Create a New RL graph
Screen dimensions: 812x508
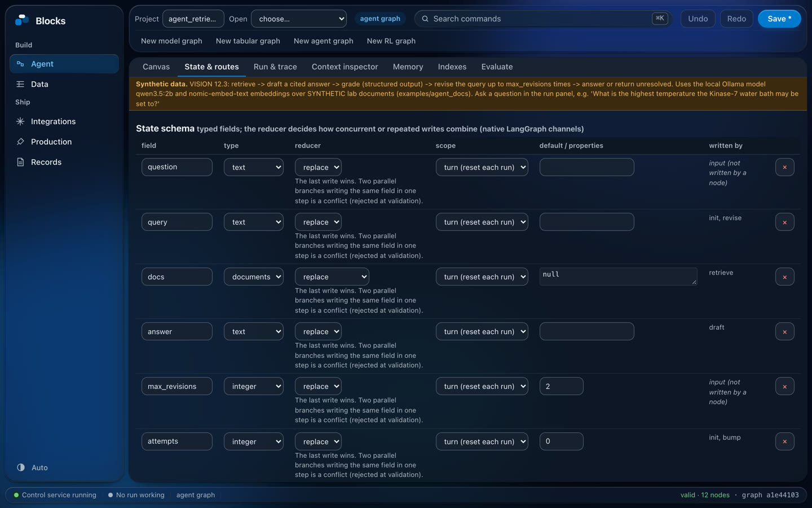pyautogui.click(x=391, y=41)
